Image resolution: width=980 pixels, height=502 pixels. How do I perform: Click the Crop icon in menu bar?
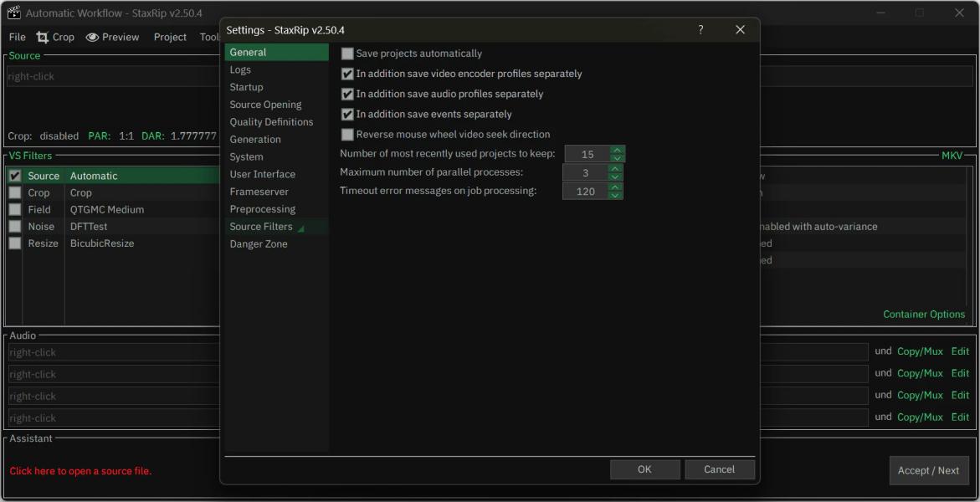[42, 37]
